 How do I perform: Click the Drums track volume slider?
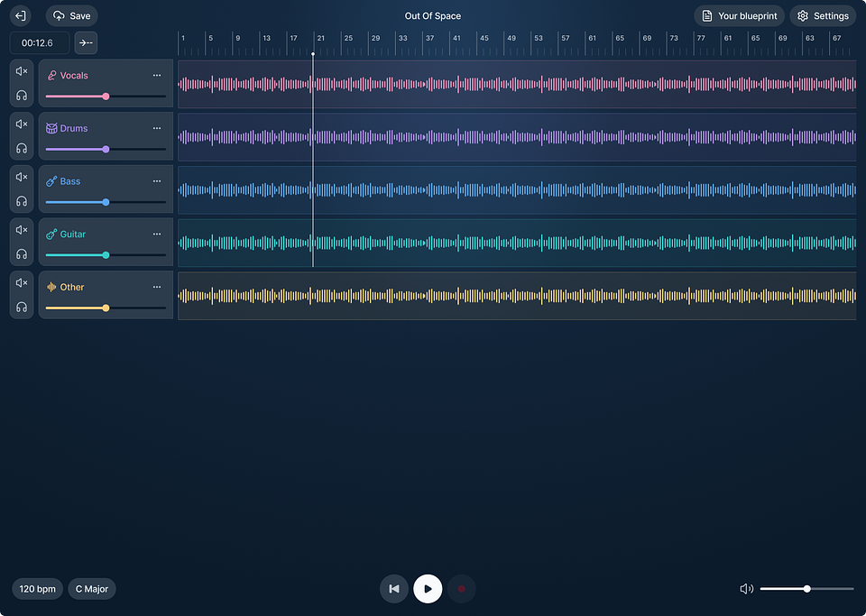tap(106, 149)
